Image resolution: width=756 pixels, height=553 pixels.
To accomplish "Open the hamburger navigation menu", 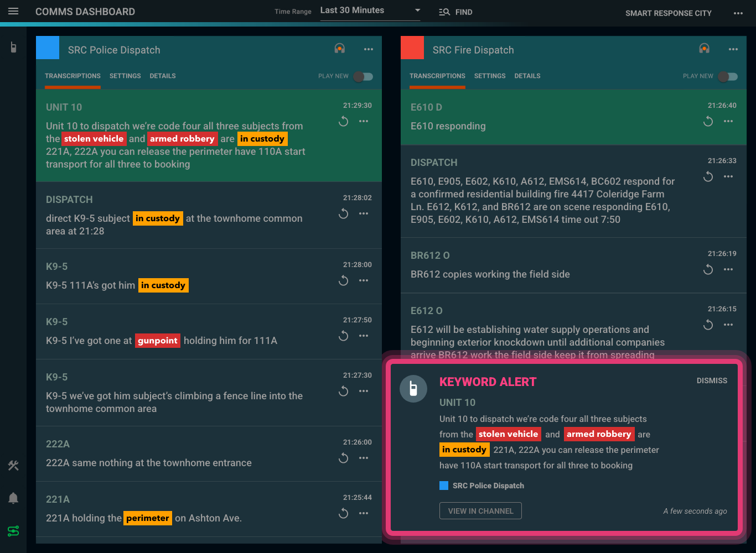I will 13,12.
